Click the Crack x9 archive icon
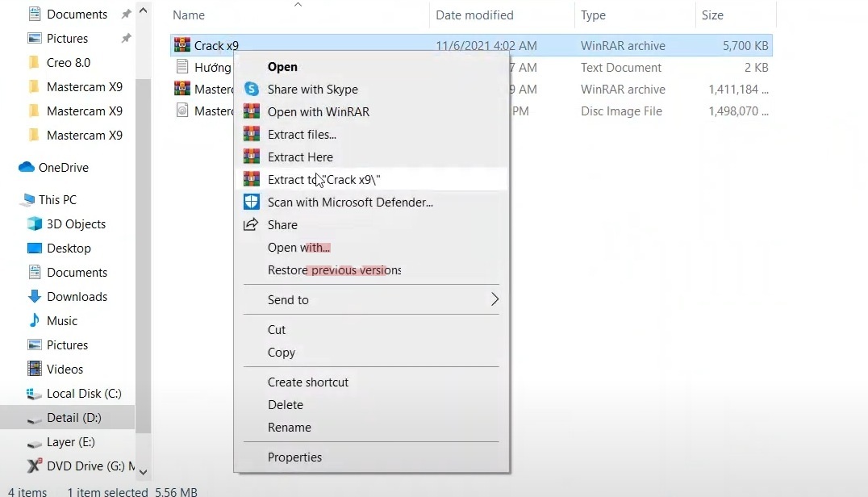This screenshot has height=497, width=868. 182,45
